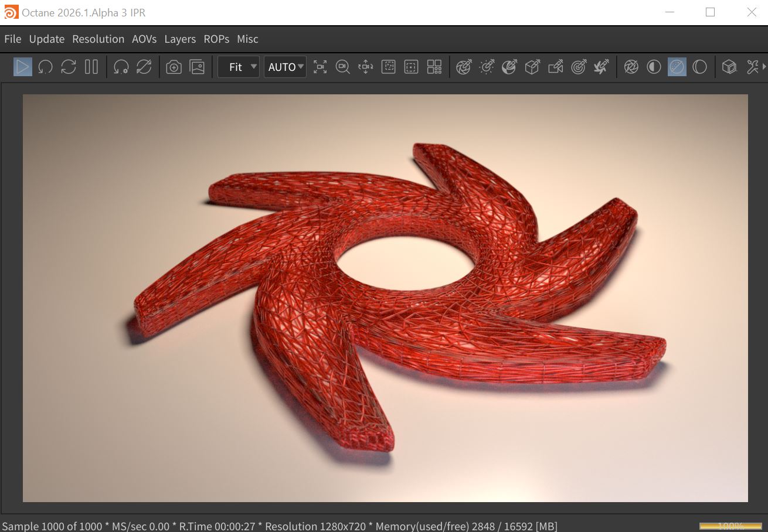The image size is (768, 532).
Task: Click the magnifier camera zoom icon
Action: [342, 67]
